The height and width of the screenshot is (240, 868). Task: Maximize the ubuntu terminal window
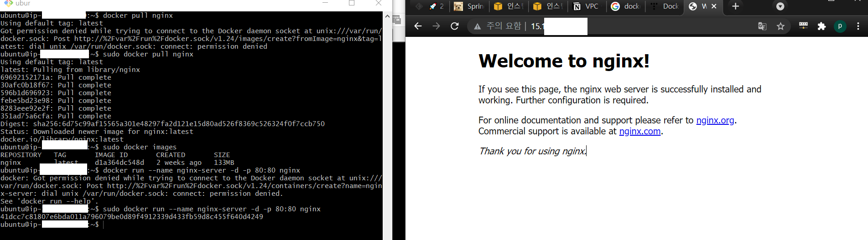[x=352, y=3]
